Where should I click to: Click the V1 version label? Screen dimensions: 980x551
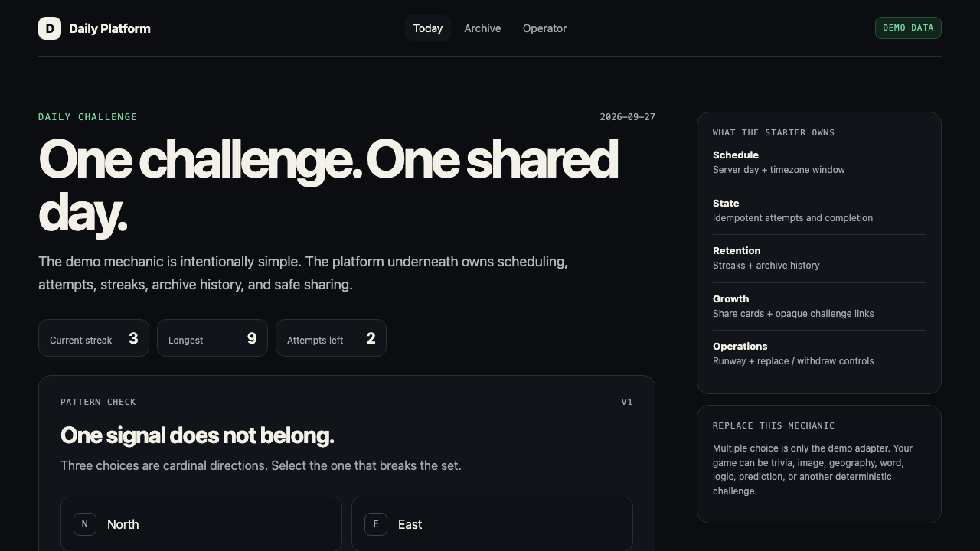[627, 402]
